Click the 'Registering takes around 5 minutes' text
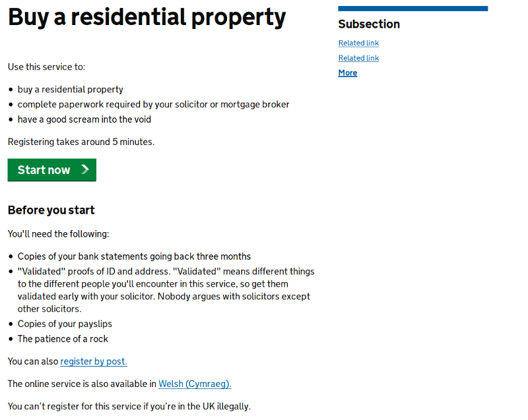The height and width of the screenshot is (420, 528). (x=81, y=142)
